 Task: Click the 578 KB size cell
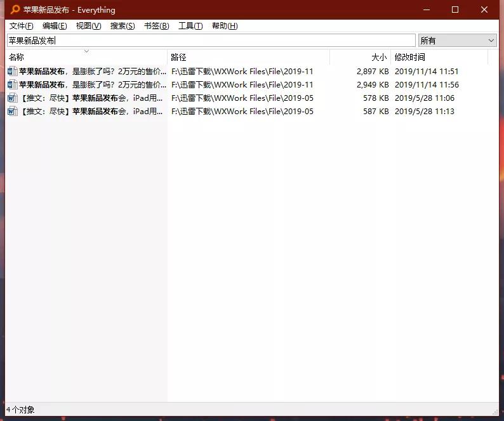click(x=376, y=98)
